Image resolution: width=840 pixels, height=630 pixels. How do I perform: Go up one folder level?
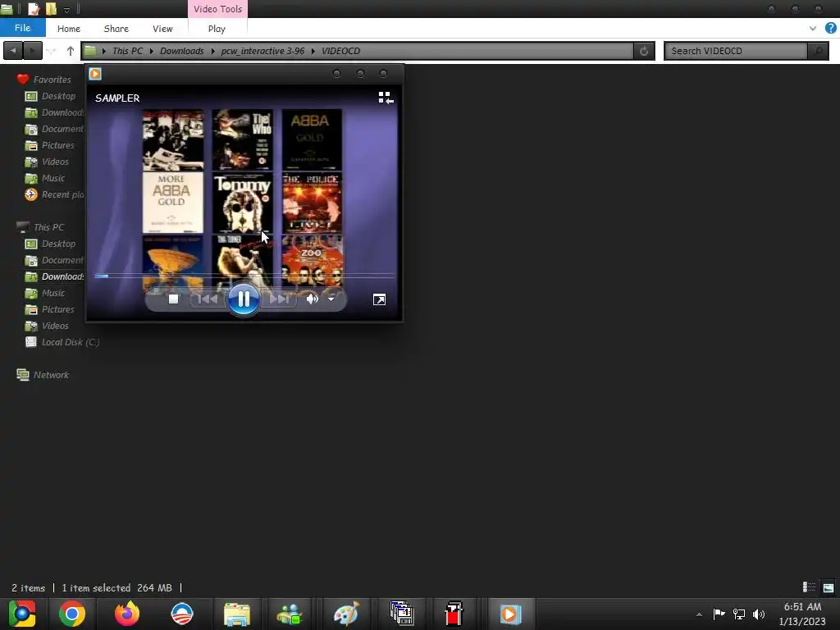71,51
